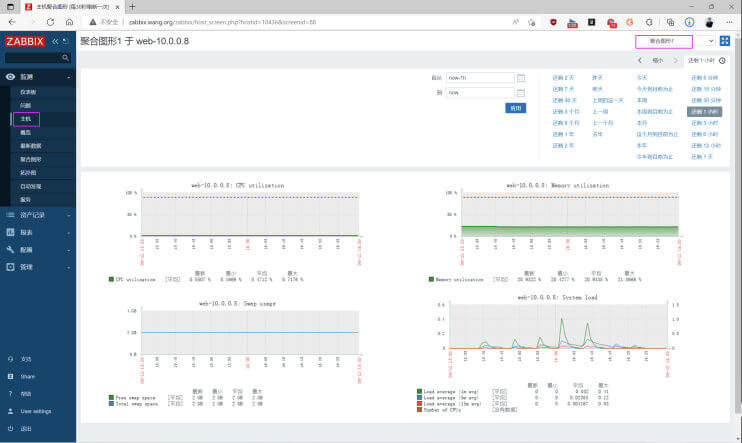Open 仪表板 dashboard in sidebar
The width and height of the screenshot is (742, 443).
(x=28, y=92)
